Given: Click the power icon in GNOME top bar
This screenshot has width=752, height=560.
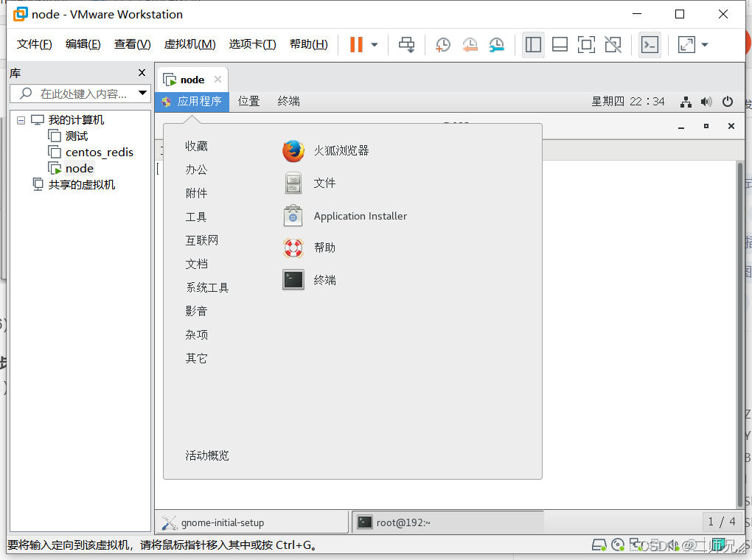Looking at the screenshot, I should coord(728,102).
